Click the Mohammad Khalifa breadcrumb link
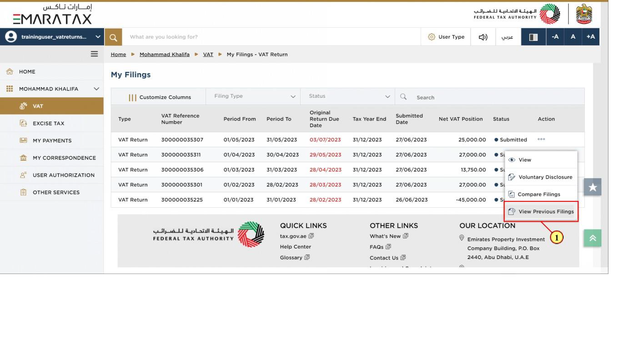Viewport: 643px width, 364px height. point(165,54)
